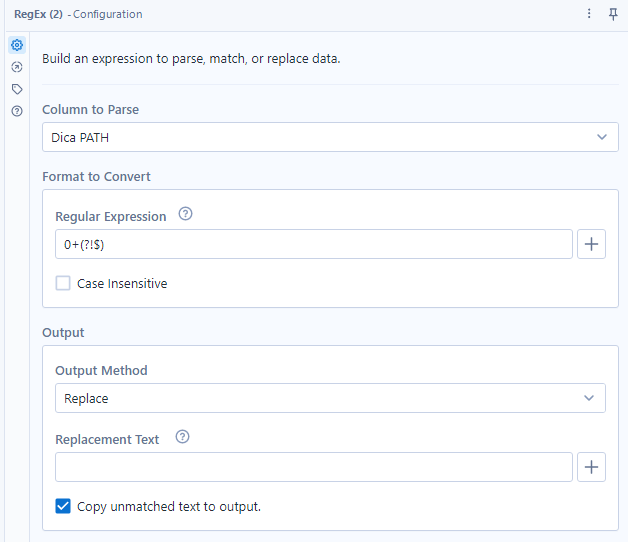Open the annotation tag icon in sidebar
Image resolution: width=628 pixels, height=542 pixels.
pos(17,89)
